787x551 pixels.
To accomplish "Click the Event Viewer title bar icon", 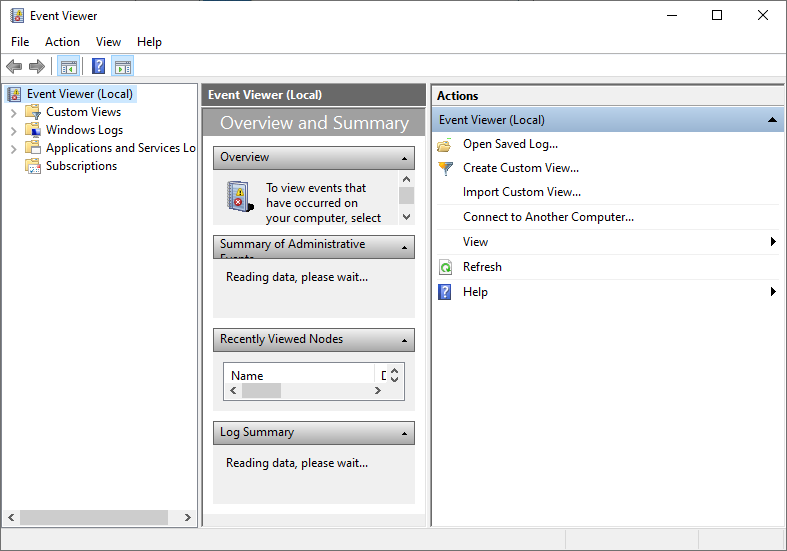I will (17, 16).
